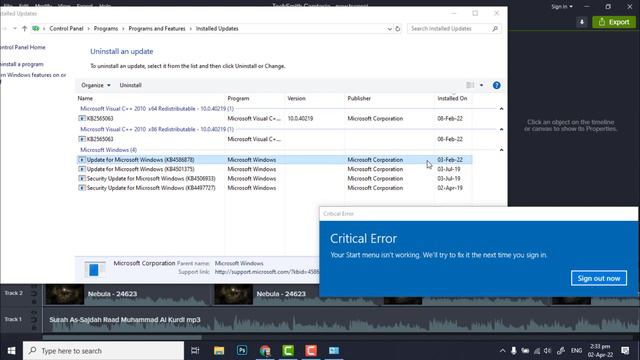Collapse the Visual C++ 2010 x86 group chevron
640x360 pixels.
coord(501,129)
